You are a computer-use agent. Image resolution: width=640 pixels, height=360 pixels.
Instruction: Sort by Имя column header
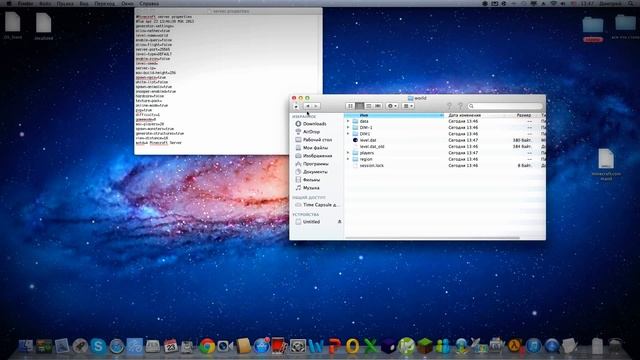[x=394, y=116]
